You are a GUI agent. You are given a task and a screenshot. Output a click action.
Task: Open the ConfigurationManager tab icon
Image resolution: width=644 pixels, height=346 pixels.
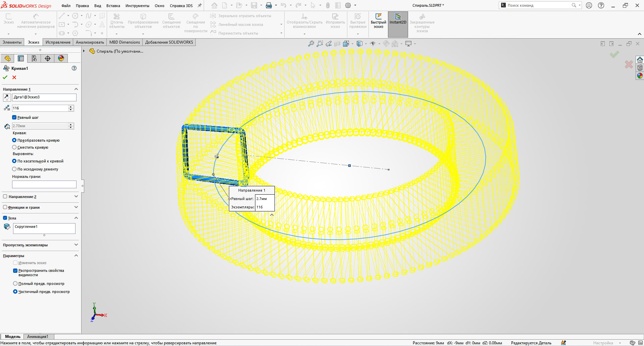click(34, 58)
